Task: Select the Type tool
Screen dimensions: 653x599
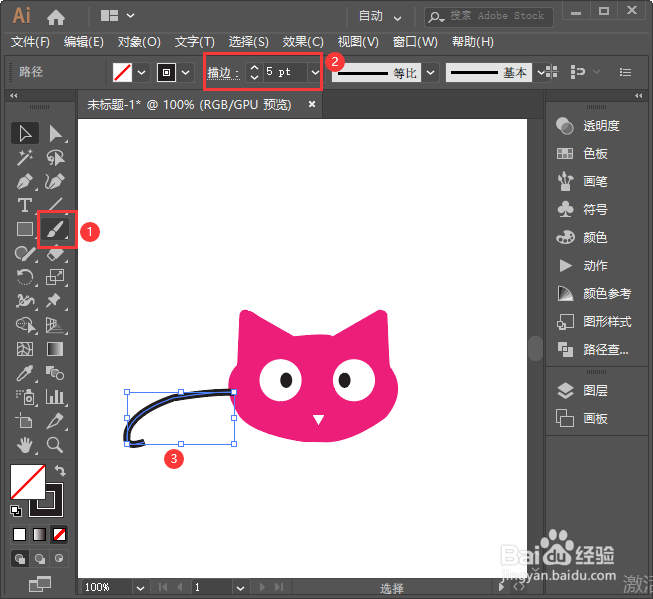Action: [25, 205]
